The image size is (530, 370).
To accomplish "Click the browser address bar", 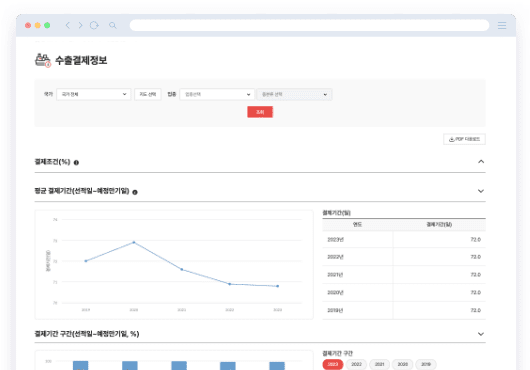I will coord(309,25).
